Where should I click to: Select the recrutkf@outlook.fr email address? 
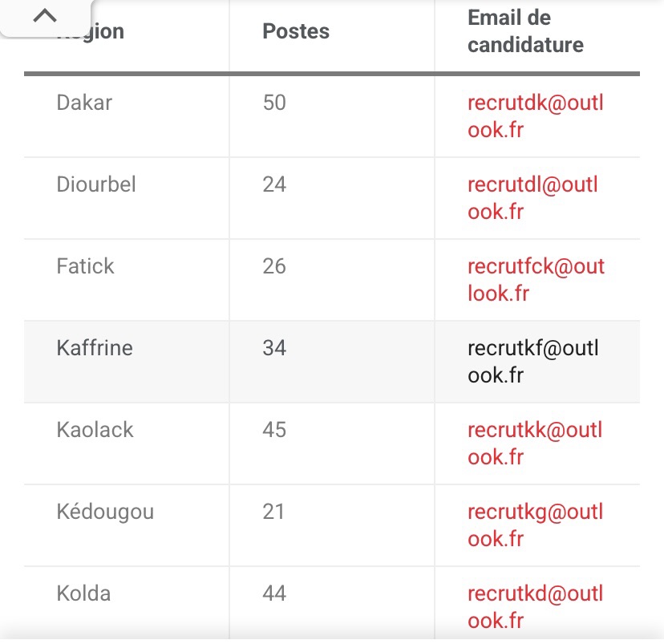tap(532, 362)
